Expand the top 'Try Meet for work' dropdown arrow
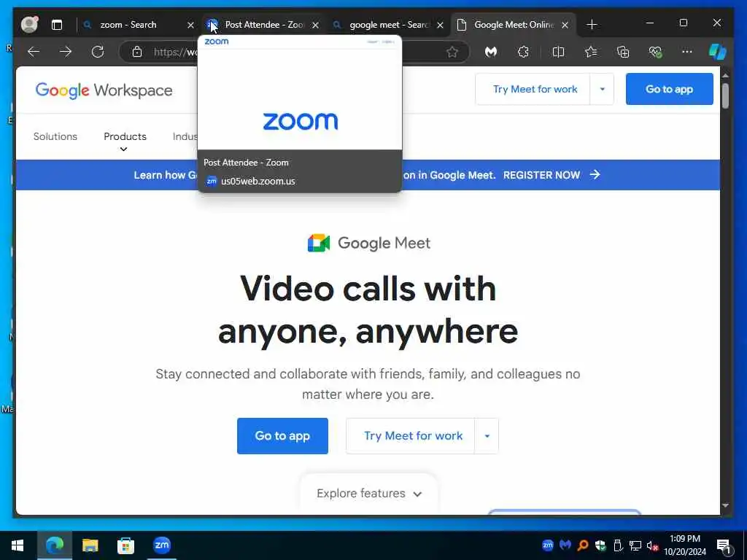 click(x=602, y=89)
